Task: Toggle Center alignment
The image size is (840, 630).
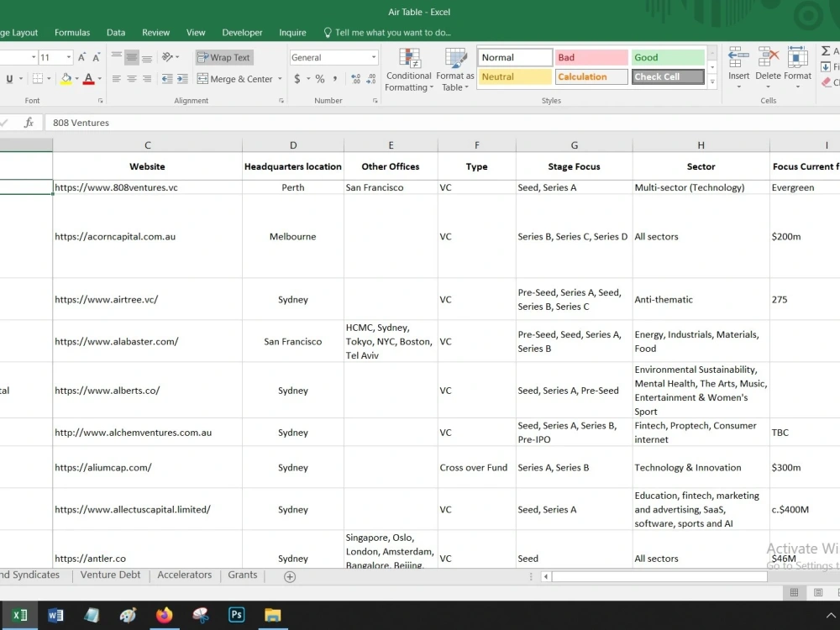Action: click(130, 78)
